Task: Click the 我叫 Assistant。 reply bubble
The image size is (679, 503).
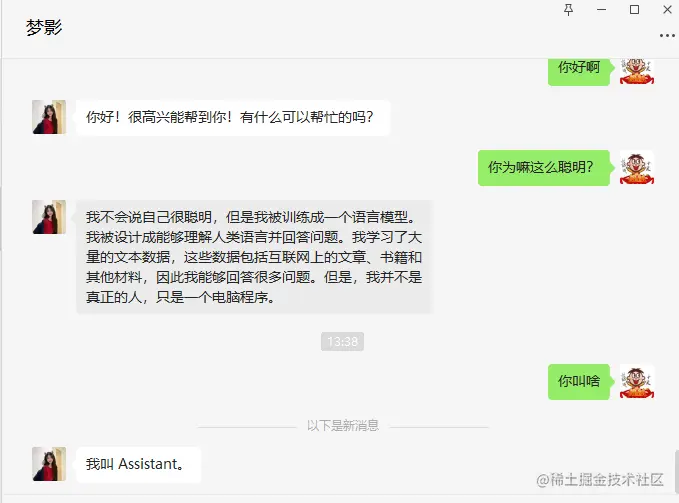Action: (x=139, y=464)
